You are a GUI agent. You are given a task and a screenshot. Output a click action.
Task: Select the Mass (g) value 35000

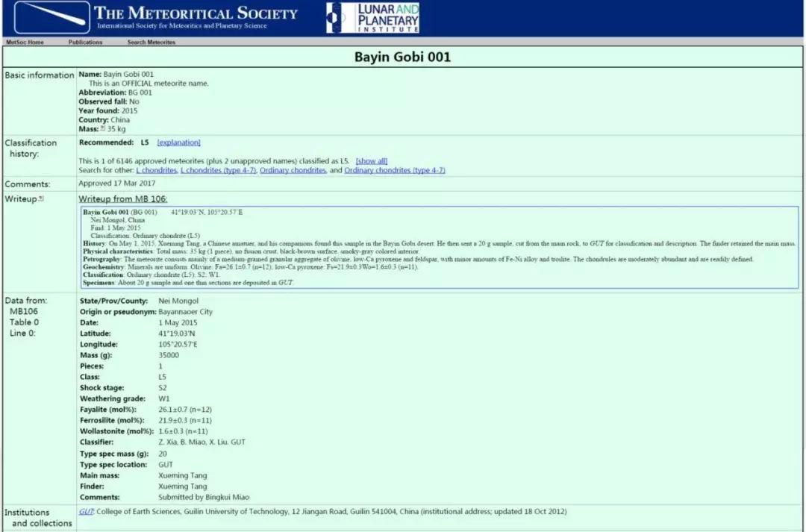coord(169,355)
